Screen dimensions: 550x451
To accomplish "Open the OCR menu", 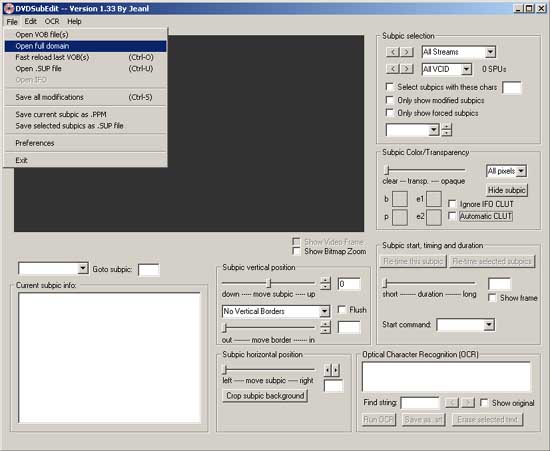I will [x=52, y=21].
